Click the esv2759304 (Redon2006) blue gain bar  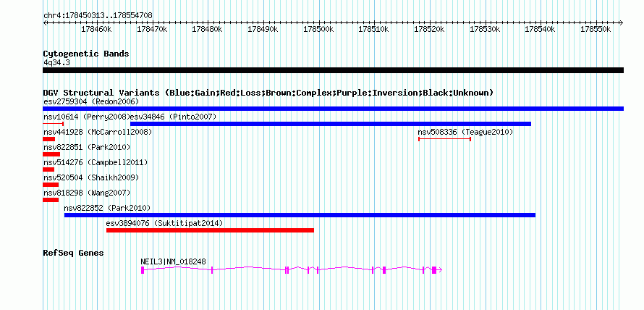333,109
